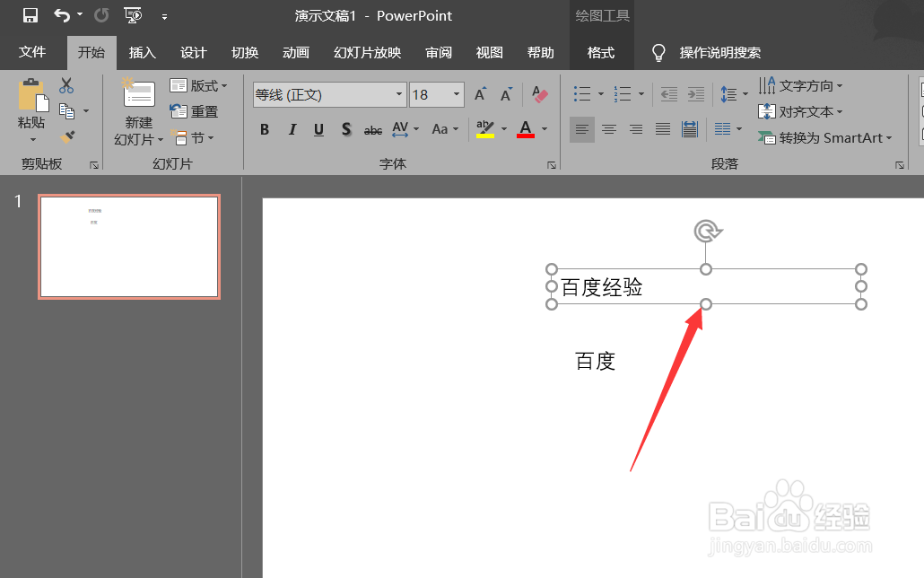
Task: Start slideshow from beginning icon in title bar
Action: click(x=133, y=15)
